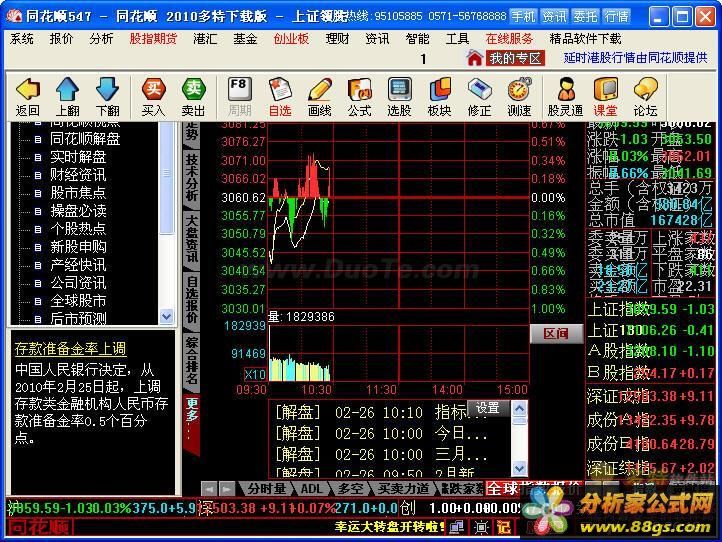Select 实时解盘 in the tree
The width and height of the screenshot is (722, 542).
(78, 157)
